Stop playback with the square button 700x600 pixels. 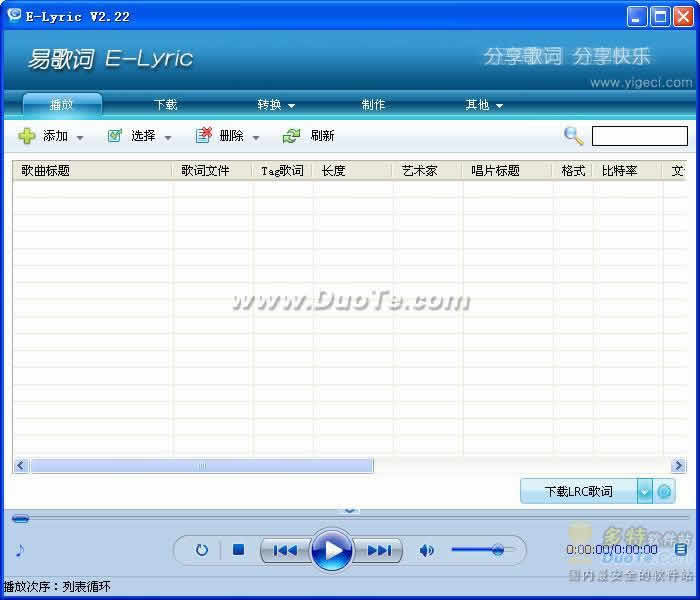click(x=238, y=550)
